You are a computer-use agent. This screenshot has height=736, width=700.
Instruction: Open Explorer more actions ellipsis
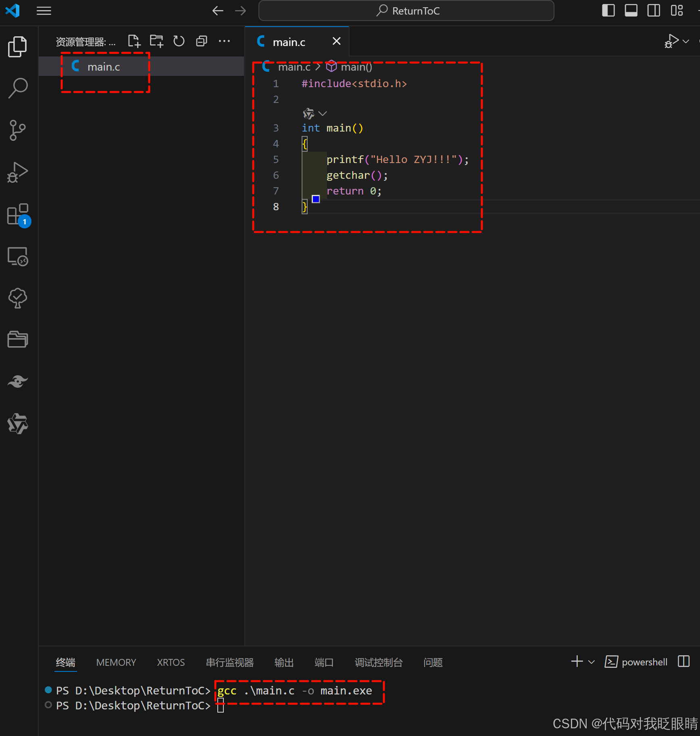pyautogui.click(x=224, y=41)
